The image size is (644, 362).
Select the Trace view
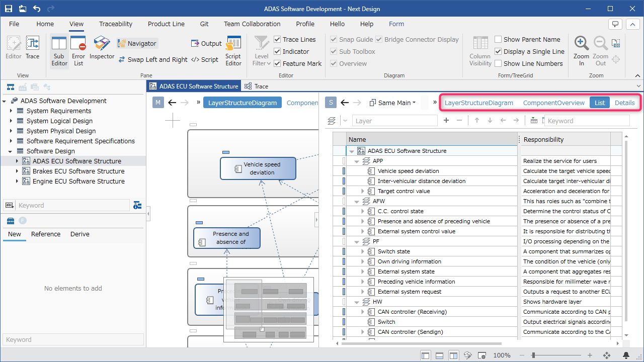pyautogui.click(x=32, y=48)
